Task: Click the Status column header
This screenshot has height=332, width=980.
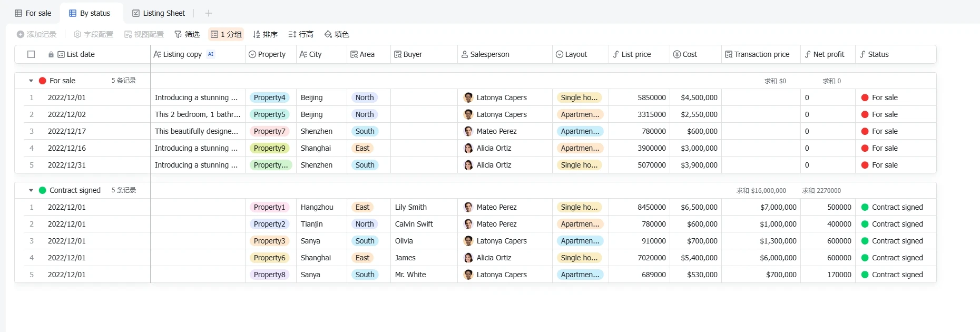Action: point(896,54)
